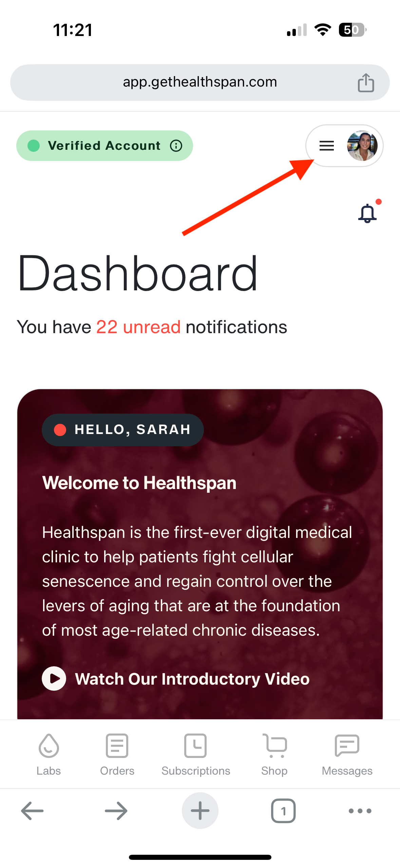Tap the browser back arrow
Viewport: 400px width, 868px height.
[32, 811]
